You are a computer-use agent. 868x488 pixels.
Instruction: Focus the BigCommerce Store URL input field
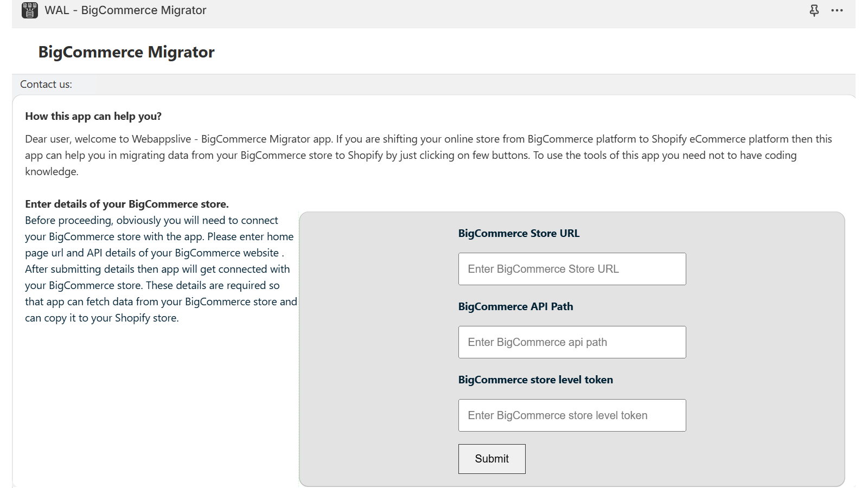[572, 269]
